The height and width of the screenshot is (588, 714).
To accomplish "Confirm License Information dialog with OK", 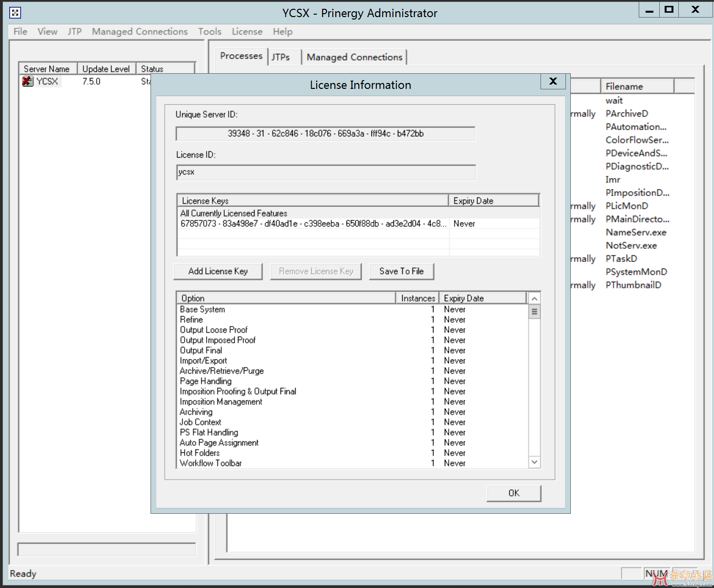I will [x=514, y=493].
